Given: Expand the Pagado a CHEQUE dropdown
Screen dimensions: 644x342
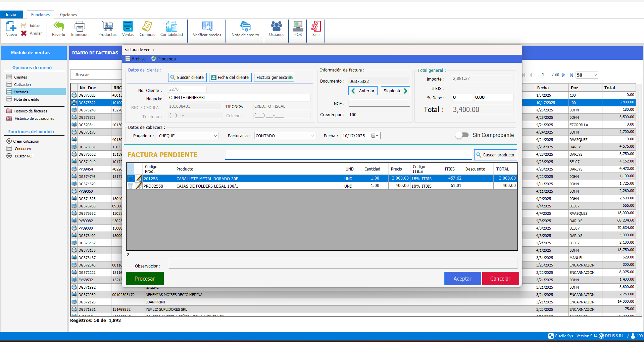Looking at the screenshot, I should (x=215, y=136).
